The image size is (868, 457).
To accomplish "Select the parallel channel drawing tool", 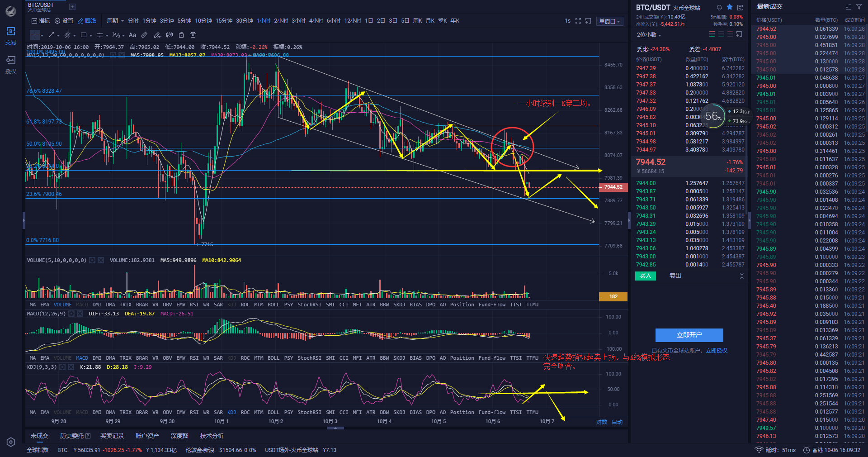I will 67,35.
